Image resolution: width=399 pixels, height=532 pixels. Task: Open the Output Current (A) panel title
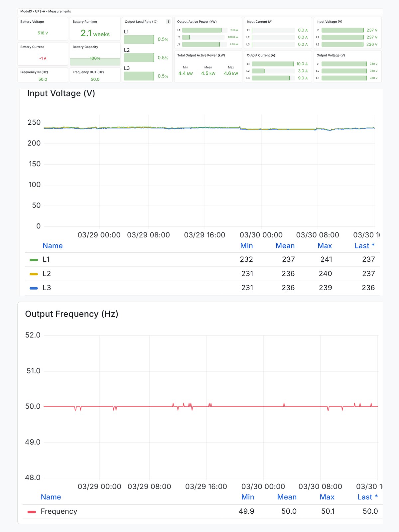click(x=261, y=55)
